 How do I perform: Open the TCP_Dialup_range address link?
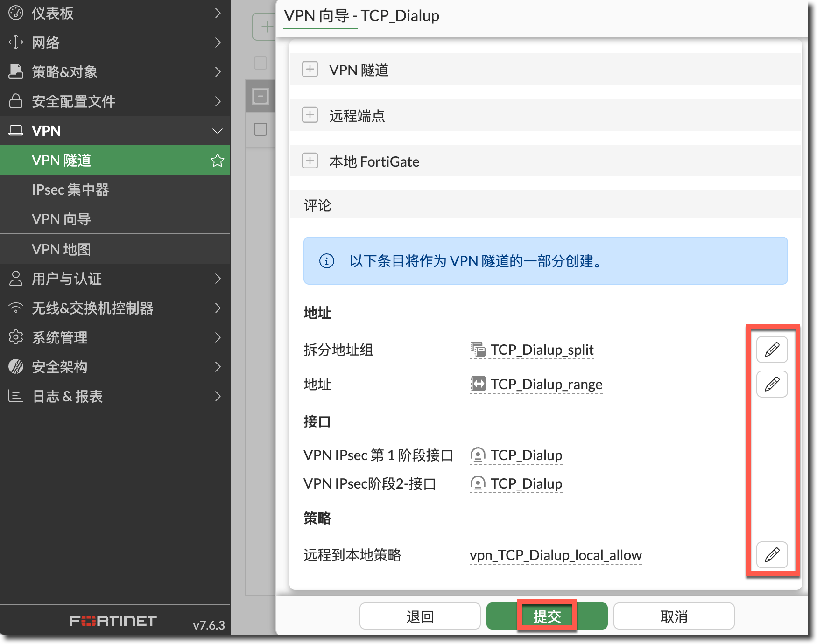546,385
